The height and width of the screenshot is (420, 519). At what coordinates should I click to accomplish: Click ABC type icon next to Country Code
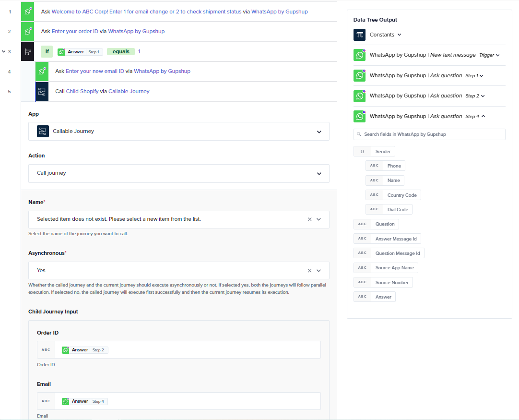374,195
